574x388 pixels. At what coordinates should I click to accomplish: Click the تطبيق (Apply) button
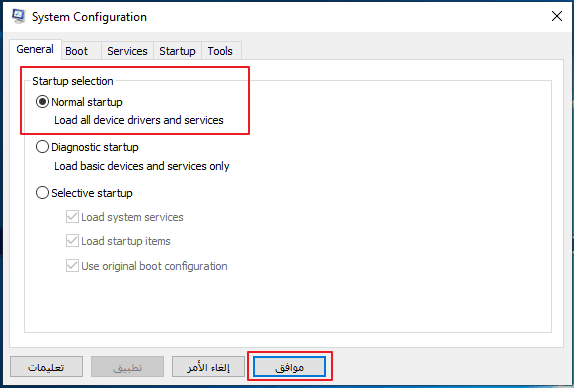tap(127, 367)
